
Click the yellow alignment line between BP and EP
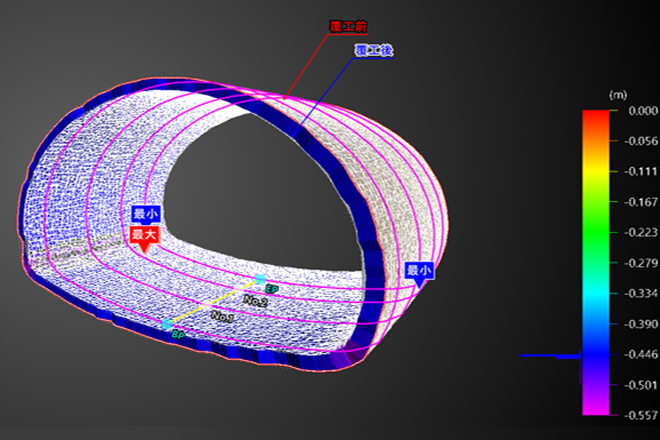coord(215,303)
